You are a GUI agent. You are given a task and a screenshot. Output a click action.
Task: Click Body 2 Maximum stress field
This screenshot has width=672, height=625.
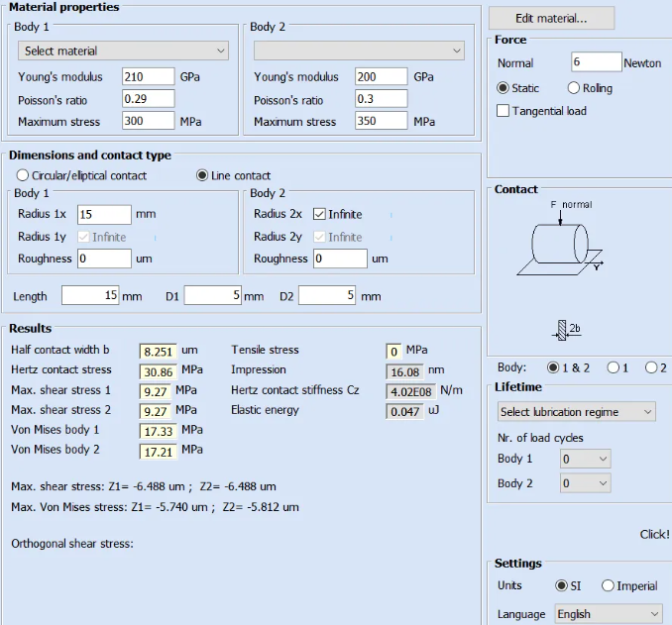[381, 121]
